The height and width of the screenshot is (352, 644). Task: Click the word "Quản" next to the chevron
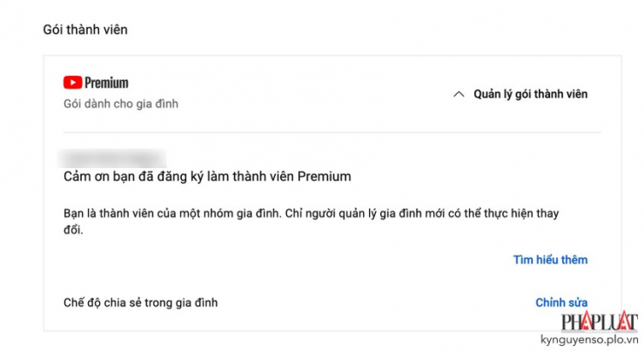coord(487,94)
